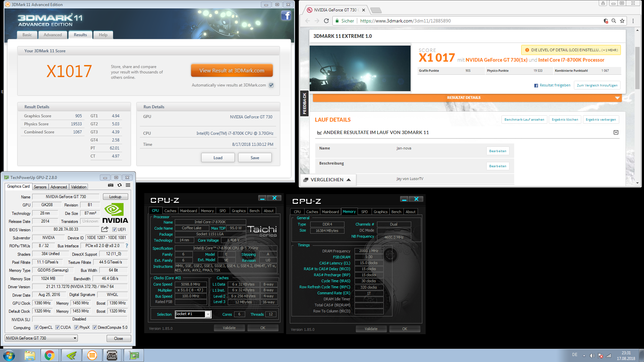The image size is (644, 362).
Task: Click the shield blocked-content icon in address bar
Action: [606, 21]
